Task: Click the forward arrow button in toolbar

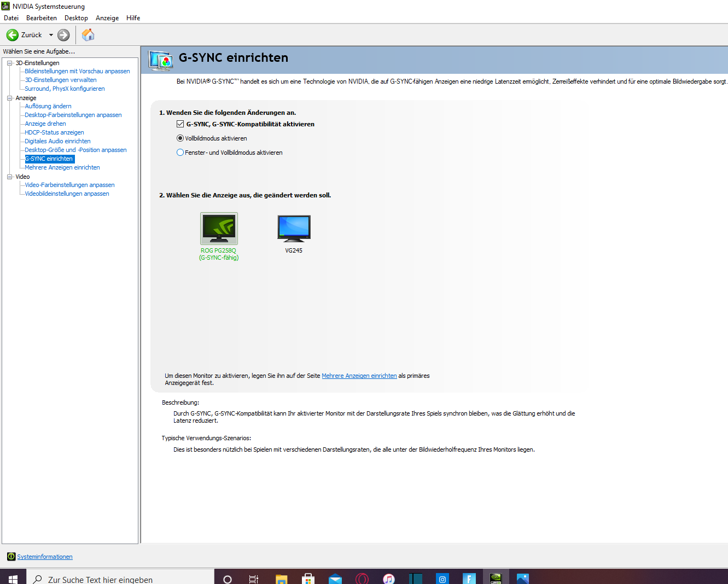Action: point(63,35)
